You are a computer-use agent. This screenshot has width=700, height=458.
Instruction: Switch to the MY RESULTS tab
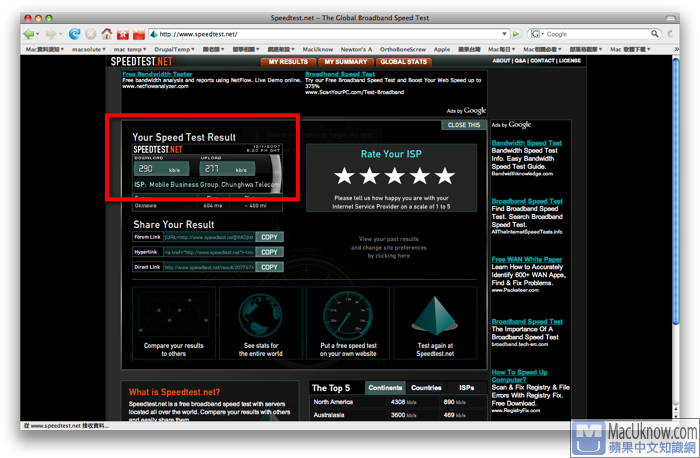pos(288,62)
